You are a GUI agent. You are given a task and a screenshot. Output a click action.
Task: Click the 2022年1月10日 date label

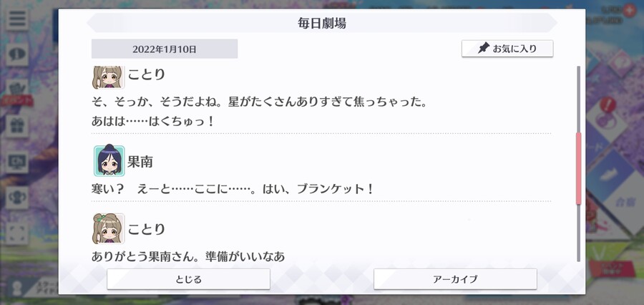point(165,49)
